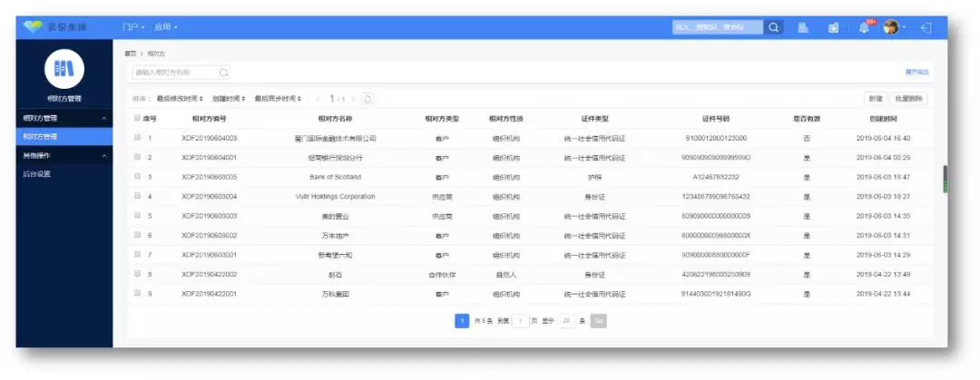Click the folder download icon in top bar

pos(833,28)
